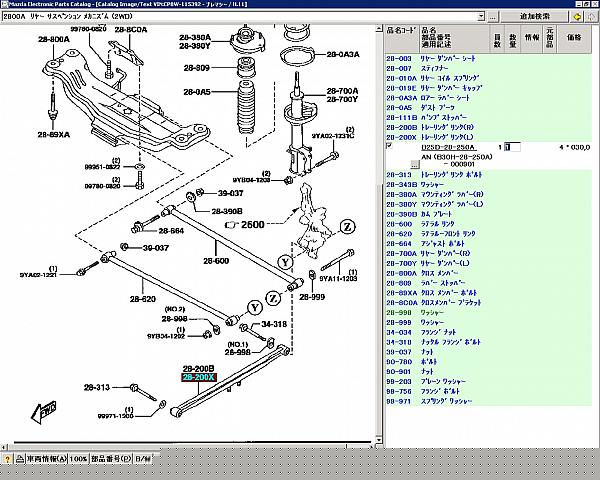Select part row 28-998 ワッシャー in green
Image resolution: width=600 pixels, height=480 pixels.
[x=488, y=313]
